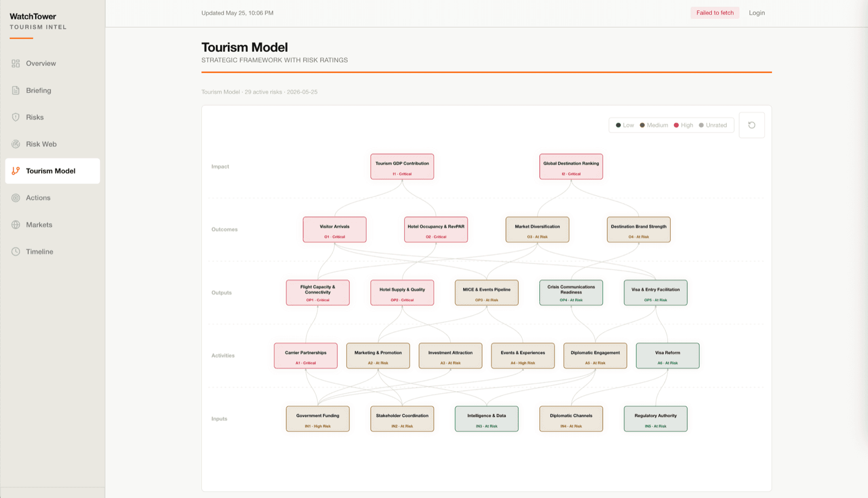Select the Global Destination Ranking node
The height and width of the screenshot is (498, 868).
tap(571, 167)
